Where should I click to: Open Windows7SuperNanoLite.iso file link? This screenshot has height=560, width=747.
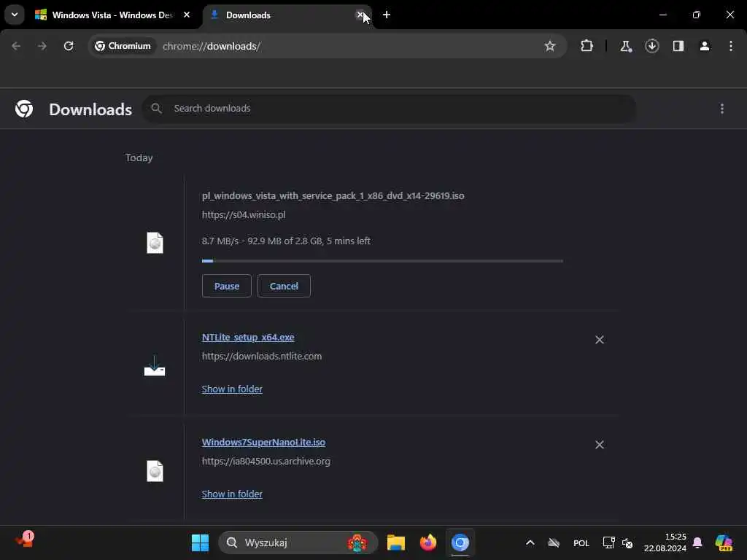click(x=263, y=443)
